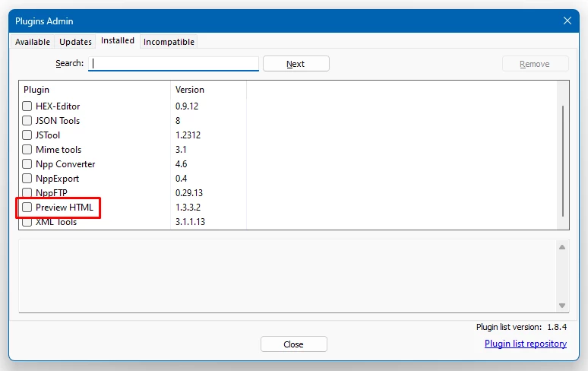Click version 0.4 of NppExport
This screenshot has width=588, height=371.
click(x=181, y=178)
